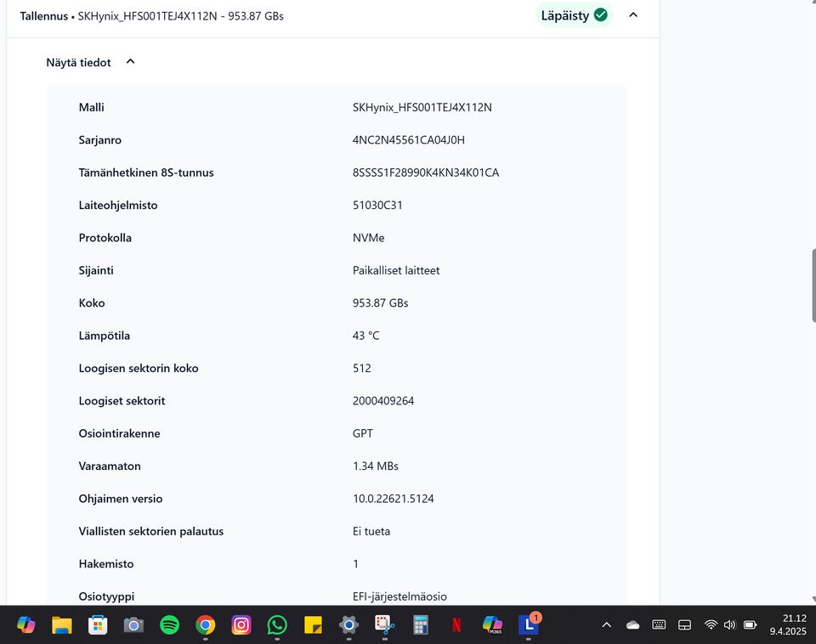816x644 pixels.
Task: Select Koko value 953.87 GBs in table
Action: [x=381, y=302]
